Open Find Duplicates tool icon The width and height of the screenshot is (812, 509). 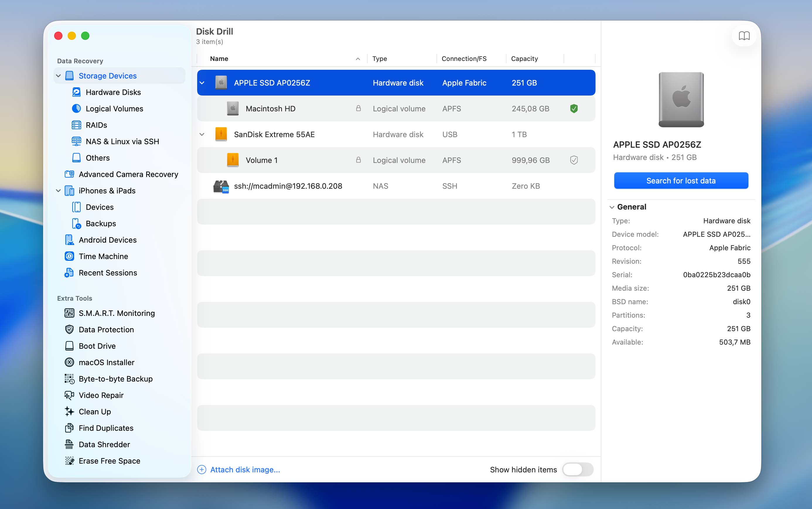point(69,428)
